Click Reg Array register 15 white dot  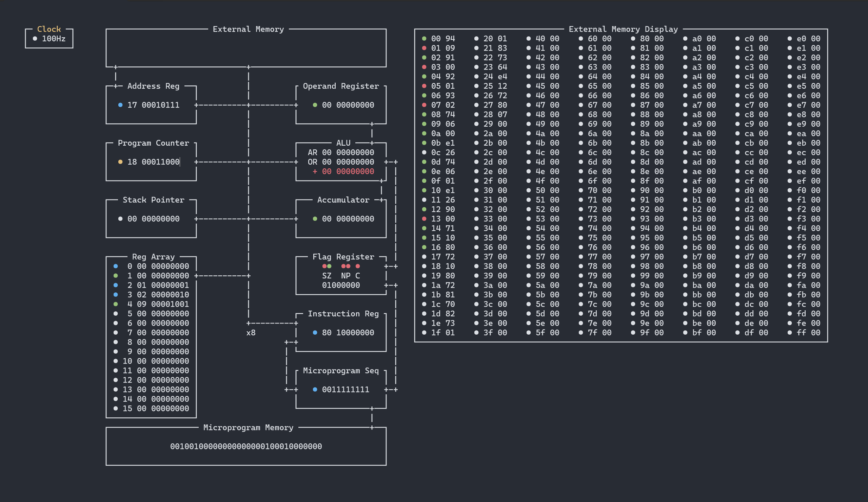click(116, 409)
